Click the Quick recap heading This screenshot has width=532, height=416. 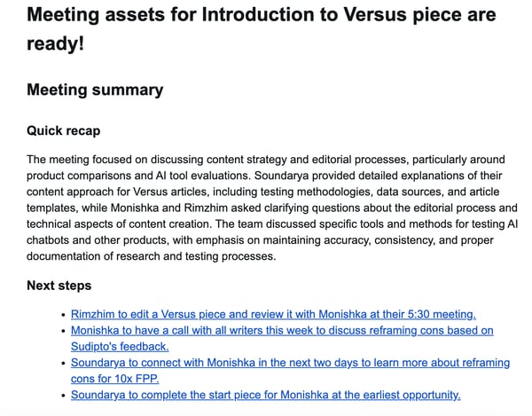[x=63, y=130]
